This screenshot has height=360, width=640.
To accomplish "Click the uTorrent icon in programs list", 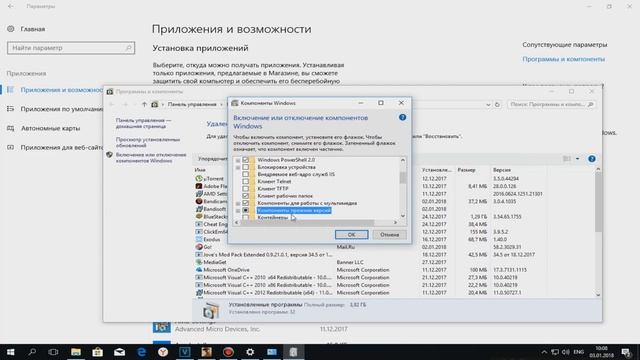I will point(199,178).
